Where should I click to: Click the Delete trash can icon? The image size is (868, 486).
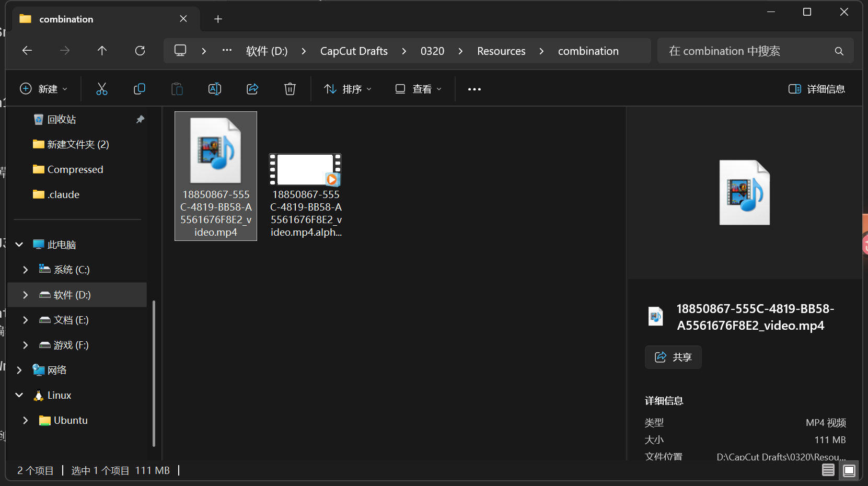pos(290,89)
